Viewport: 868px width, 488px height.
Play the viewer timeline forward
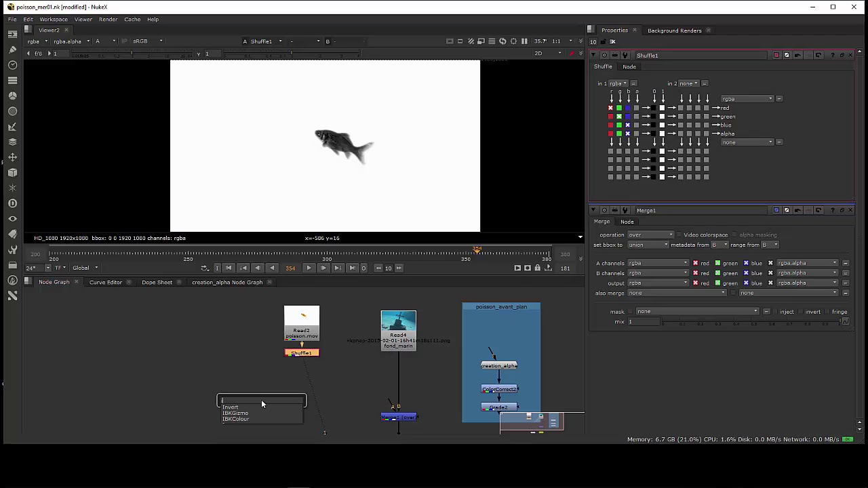(x=309, y=268)
